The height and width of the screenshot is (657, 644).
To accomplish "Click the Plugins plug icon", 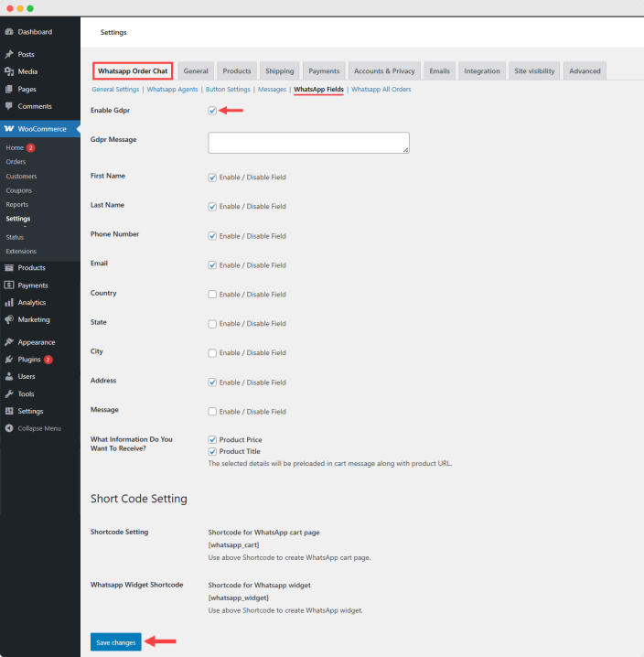I will tap(9, 360).
